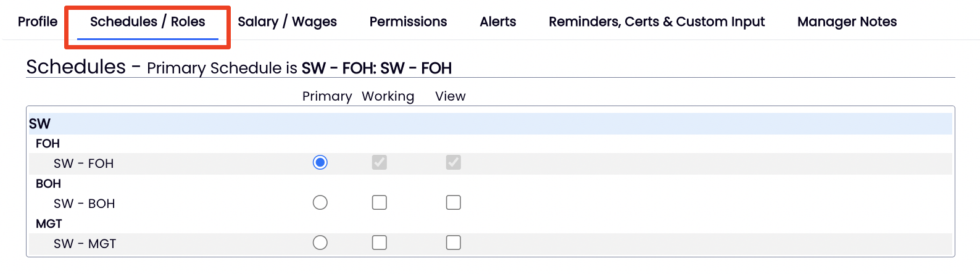Screen dimensions: 980x274
Task: Choose SW - MGT as primary schedule
Action: [x=320, y=243]
